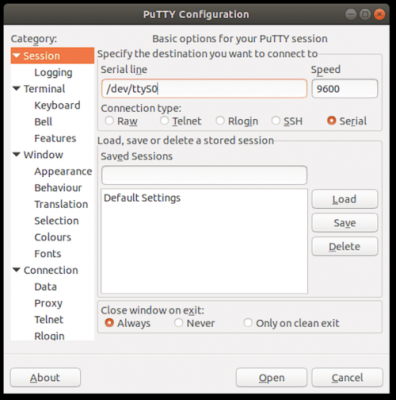
Task: Select SSH connection type
Action: [276, 120]
